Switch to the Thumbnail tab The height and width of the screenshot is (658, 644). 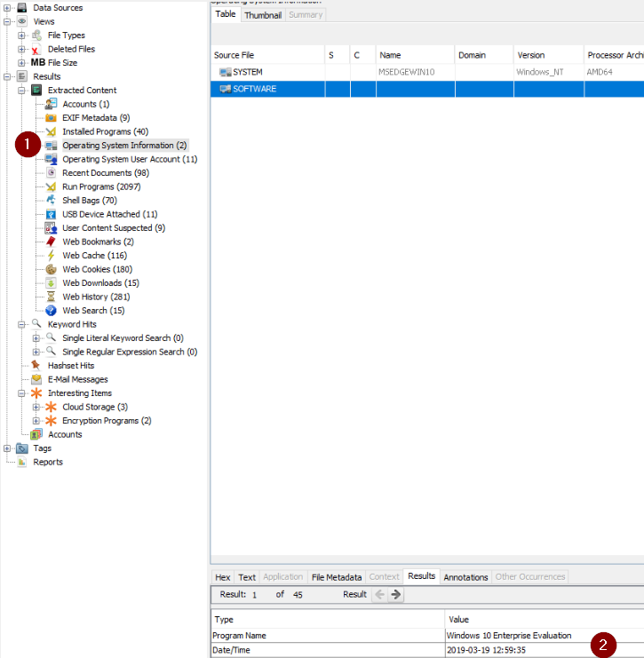tap(263, 14)
